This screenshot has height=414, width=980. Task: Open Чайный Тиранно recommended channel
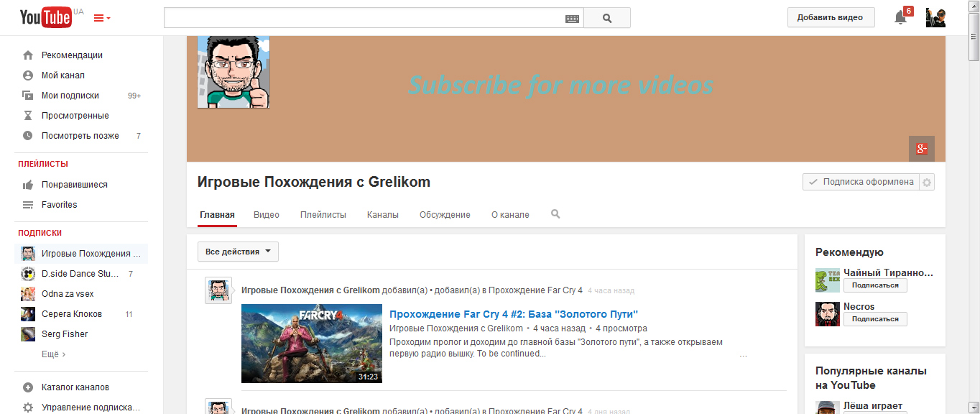point(889,273)
